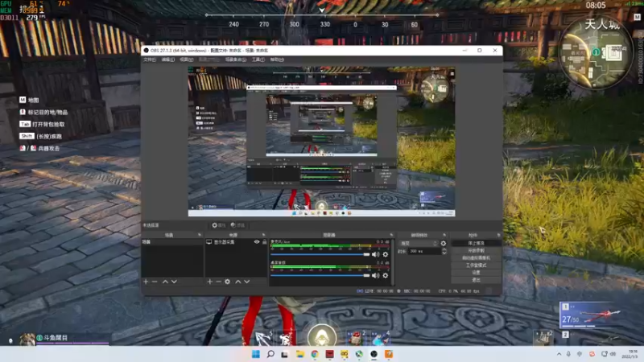Open File Explorer from the taskbar
This screenshot has height=362, width=644.
coord(299,354)
